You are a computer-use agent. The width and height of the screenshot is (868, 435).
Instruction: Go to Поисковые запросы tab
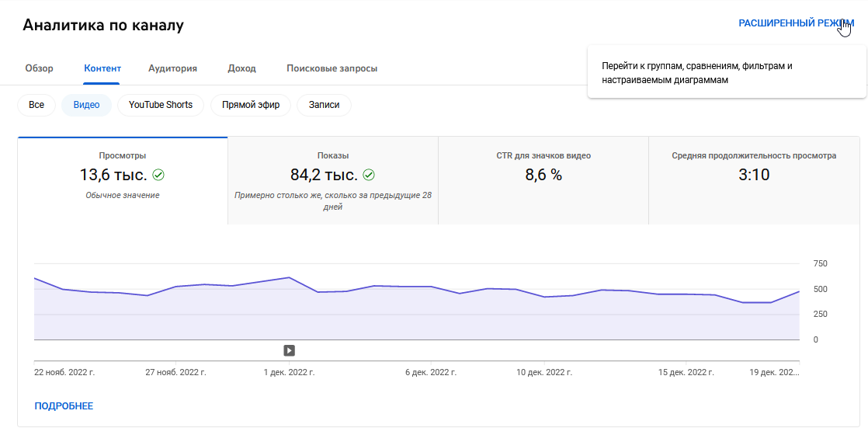(332, 68)
